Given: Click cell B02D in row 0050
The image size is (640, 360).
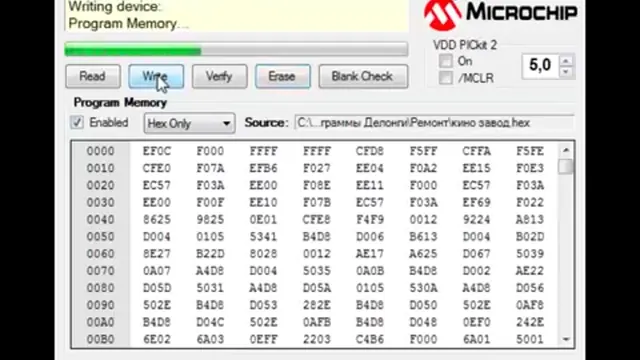Looking at the screenshot, I should tap(530, 237).
